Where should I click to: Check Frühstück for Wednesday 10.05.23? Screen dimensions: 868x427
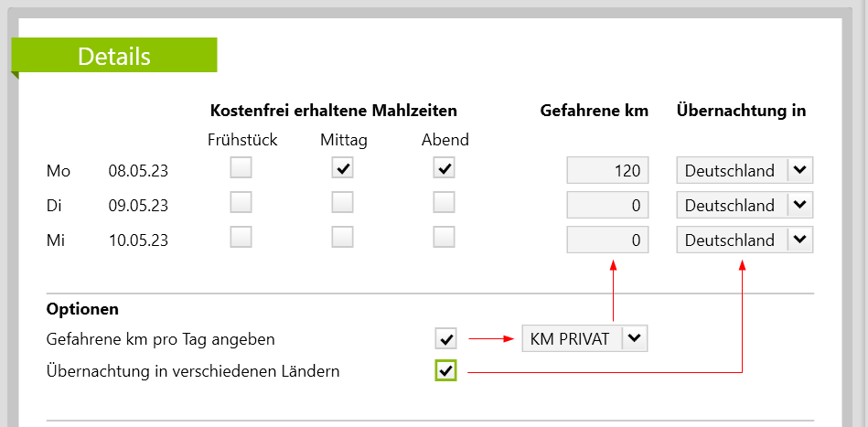(x=241, y=238)
